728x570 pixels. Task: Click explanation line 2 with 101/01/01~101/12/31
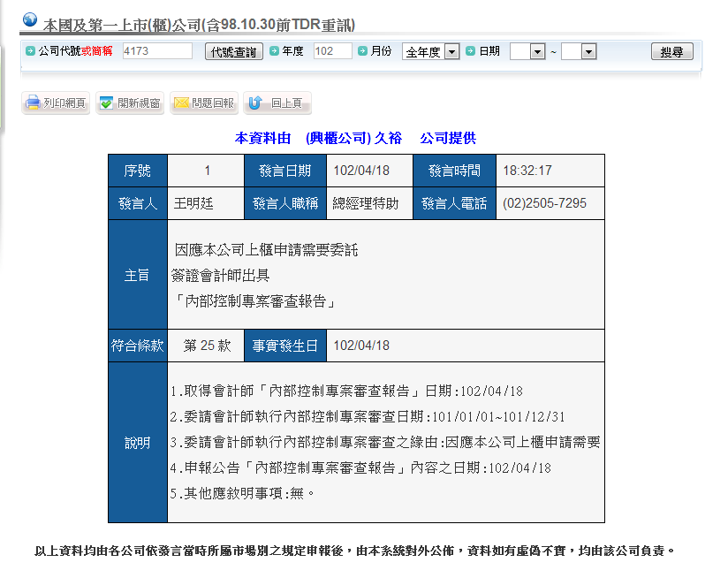pyautogui.click(x=368, y=417)
